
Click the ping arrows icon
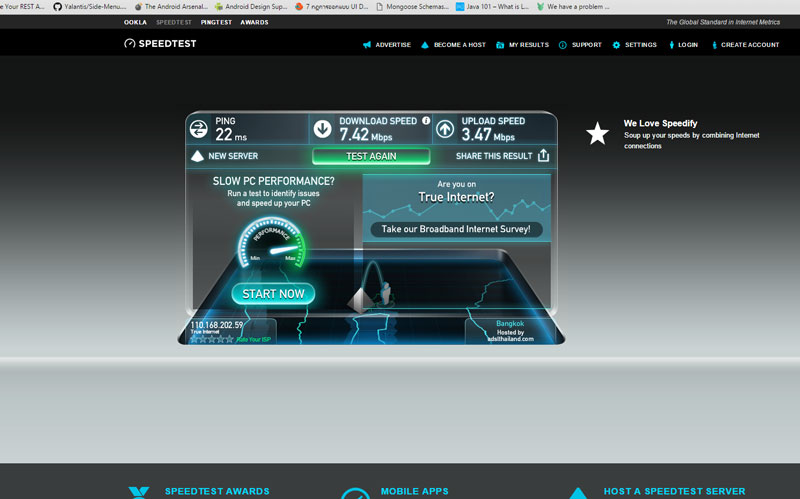coord(198,129)
